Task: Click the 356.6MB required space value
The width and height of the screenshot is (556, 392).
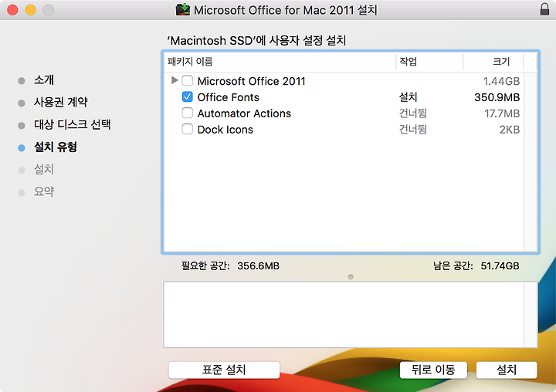Action: tap(258, 265)
